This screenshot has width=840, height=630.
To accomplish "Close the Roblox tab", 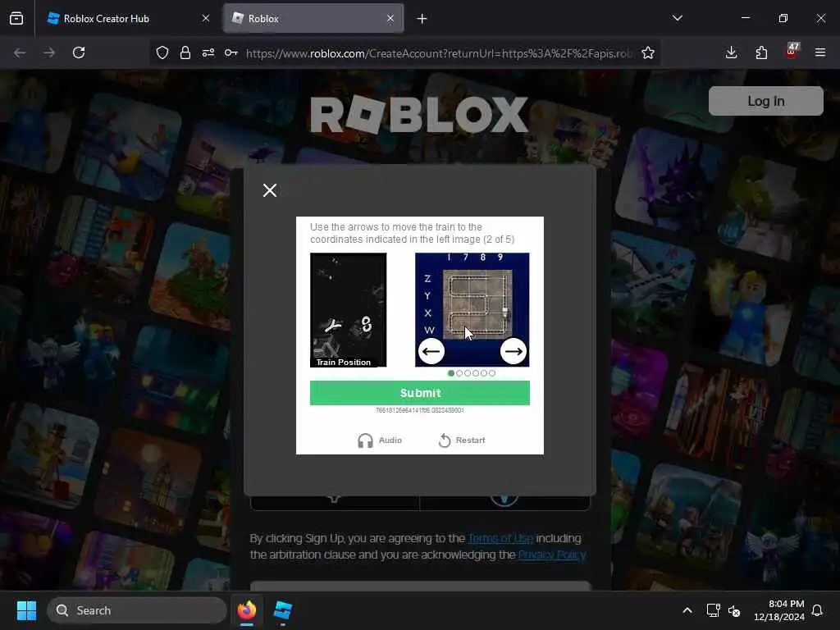I will 390,18.
